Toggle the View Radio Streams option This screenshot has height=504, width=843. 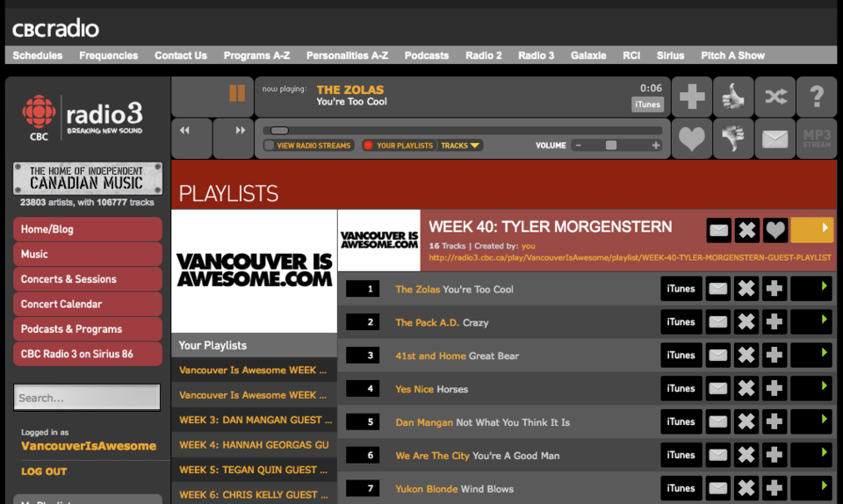[308, 146]
